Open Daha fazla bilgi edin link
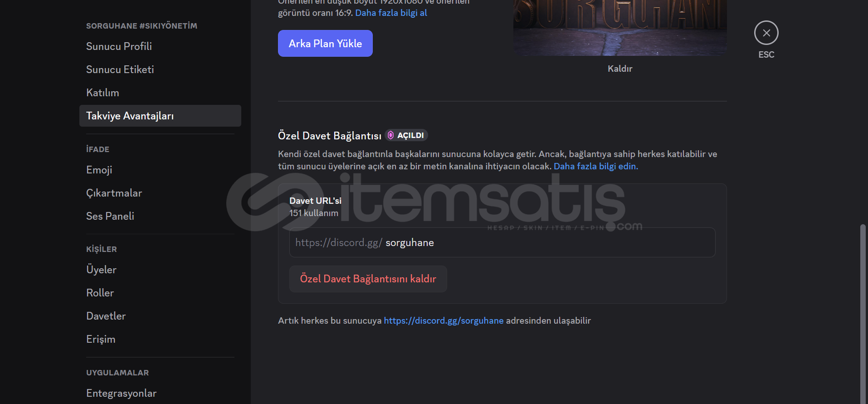This screenshot has width=868, height=404. point(596,166)
